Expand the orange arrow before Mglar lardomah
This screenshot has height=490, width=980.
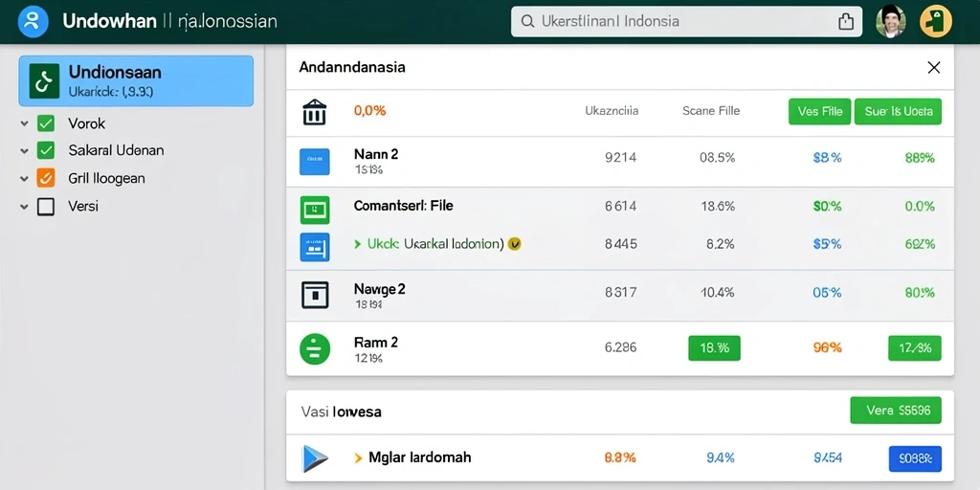click(358, 458)
